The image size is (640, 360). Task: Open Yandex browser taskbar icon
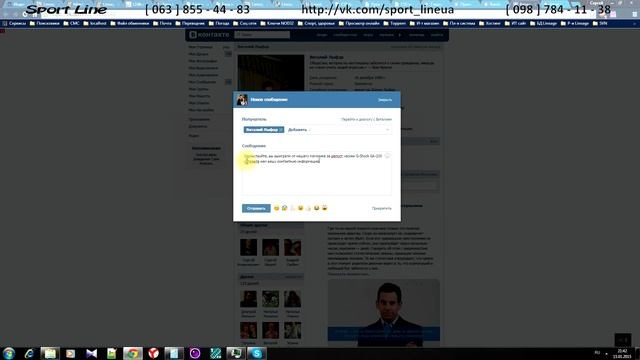click(x=153, y=353)
